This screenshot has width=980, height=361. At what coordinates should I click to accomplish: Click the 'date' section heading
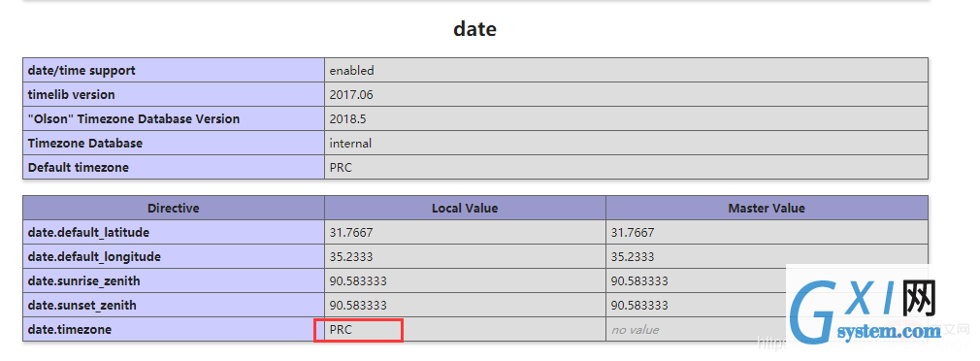[x=475, y=29]
